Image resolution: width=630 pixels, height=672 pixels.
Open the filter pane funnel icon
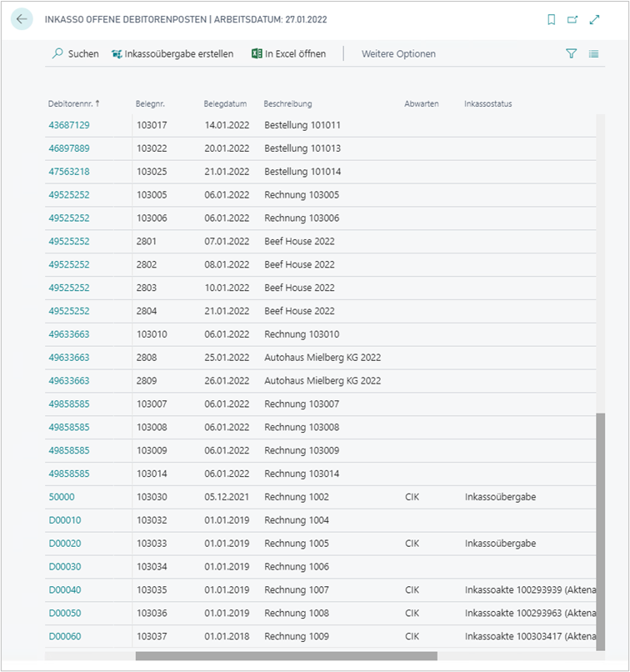pos(571,54)
